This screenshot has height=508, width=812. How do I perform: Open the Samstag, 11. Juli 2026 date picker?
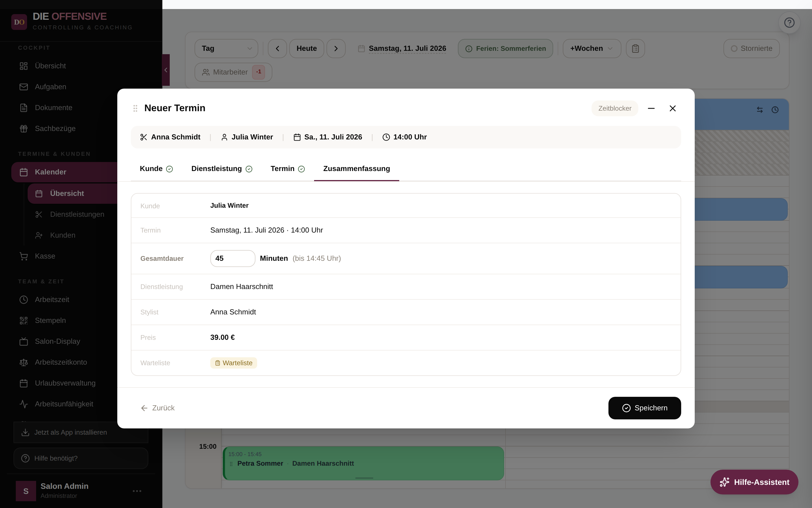[x=402, y=48]
